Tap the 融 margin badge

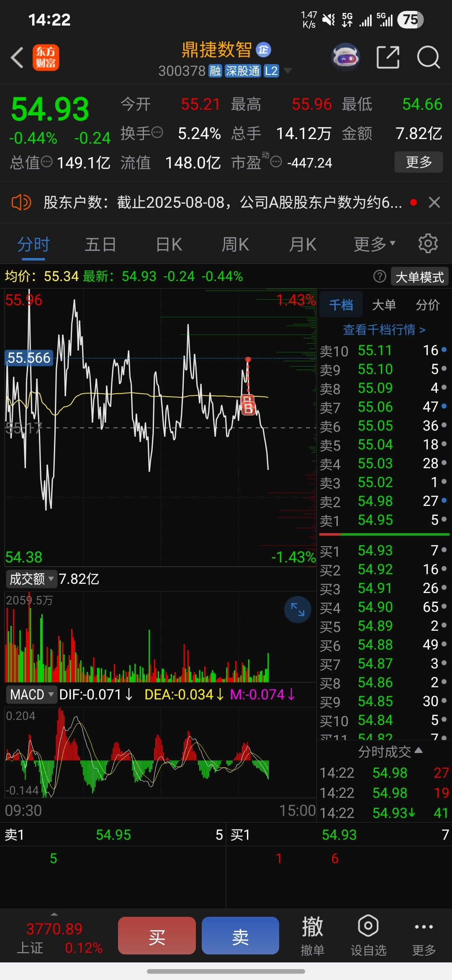coord(215,71)
